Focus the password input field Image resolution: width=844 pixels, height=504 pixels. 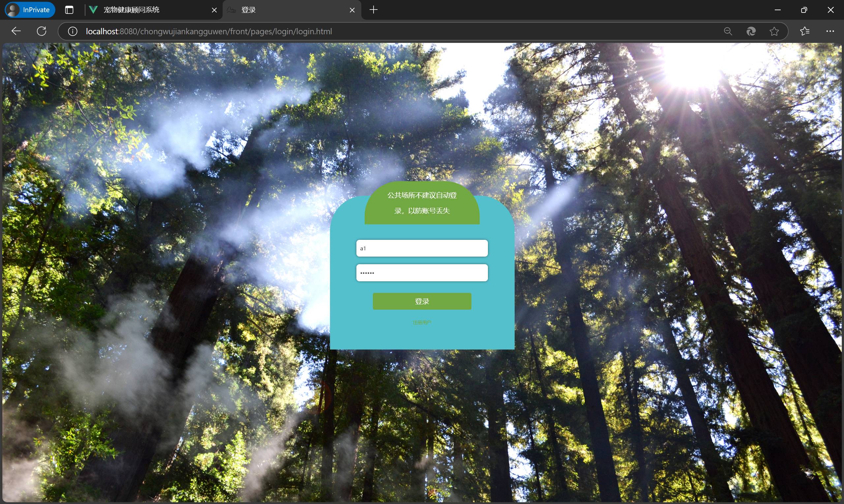click(x=422, y=273)
